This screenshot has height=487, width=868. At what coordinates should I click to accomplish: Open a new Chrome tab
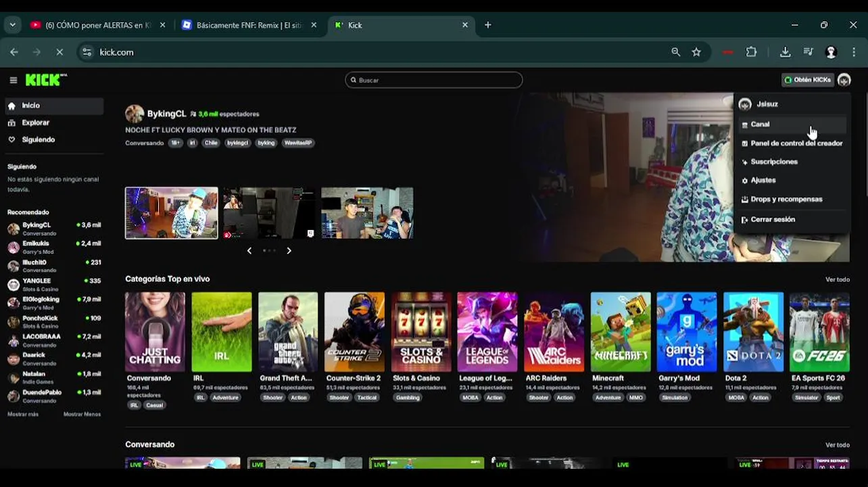(487, 25)
